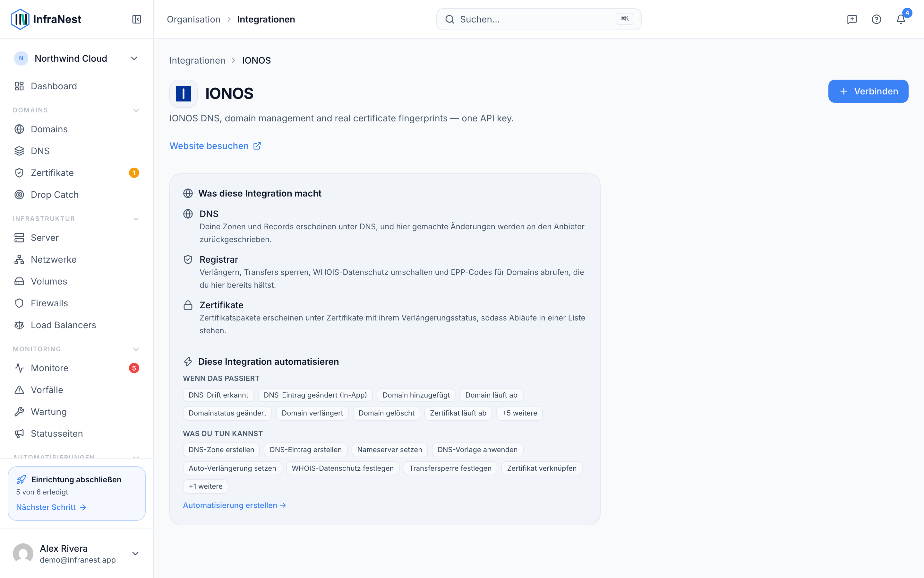Click the Zertifikat läuft ab chip
The image size is (924, 578).
point(458,413)
